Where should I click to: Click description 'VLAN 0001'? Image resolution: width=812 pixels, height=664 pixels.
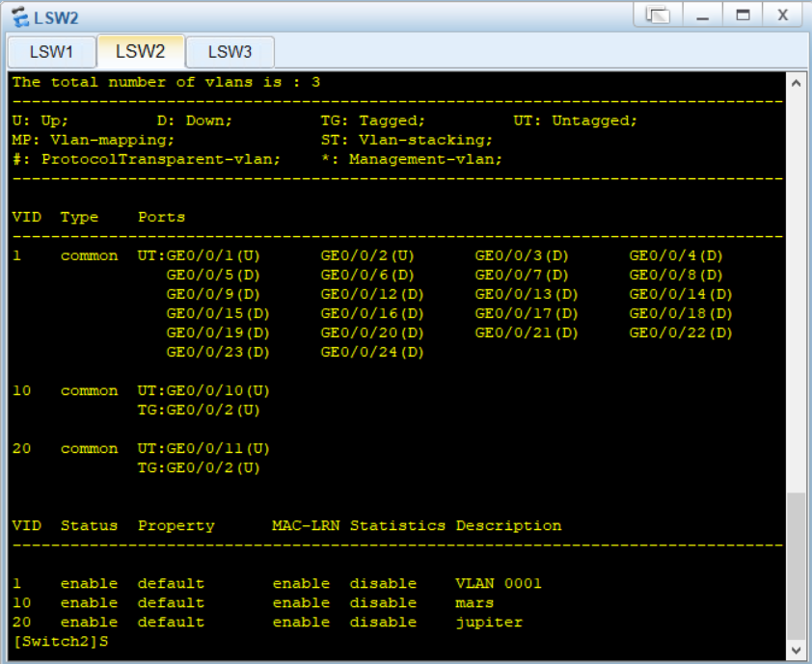click(499, 584)
